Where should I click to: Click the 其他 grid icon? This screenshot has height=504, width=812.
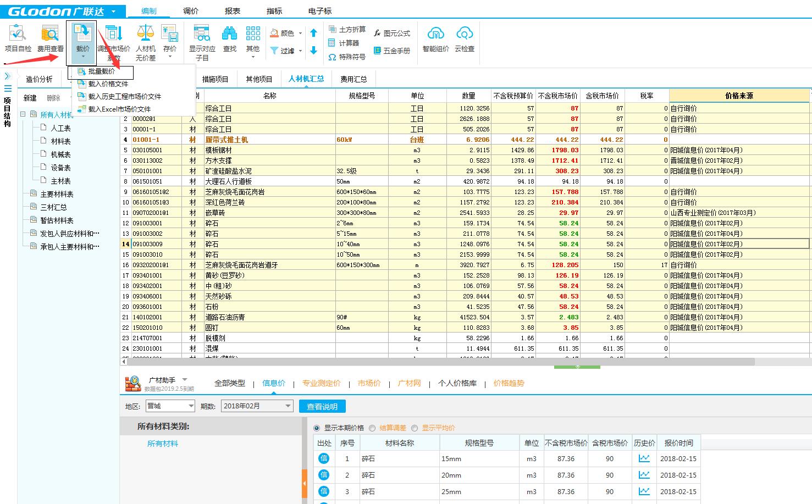[x=253, y=33]
